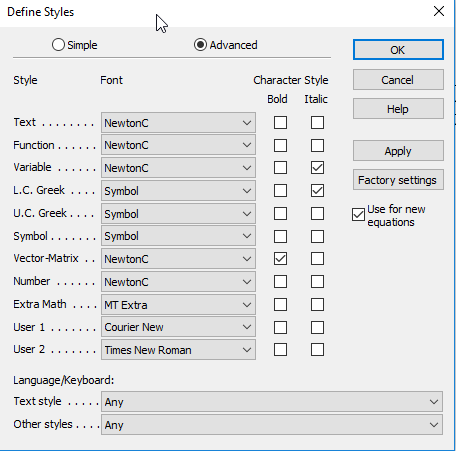The width and height of the screenshot is (456, 451).
Task: Open the Text style font dropdown
Action: pyautogui.click(x=178, y=123)
